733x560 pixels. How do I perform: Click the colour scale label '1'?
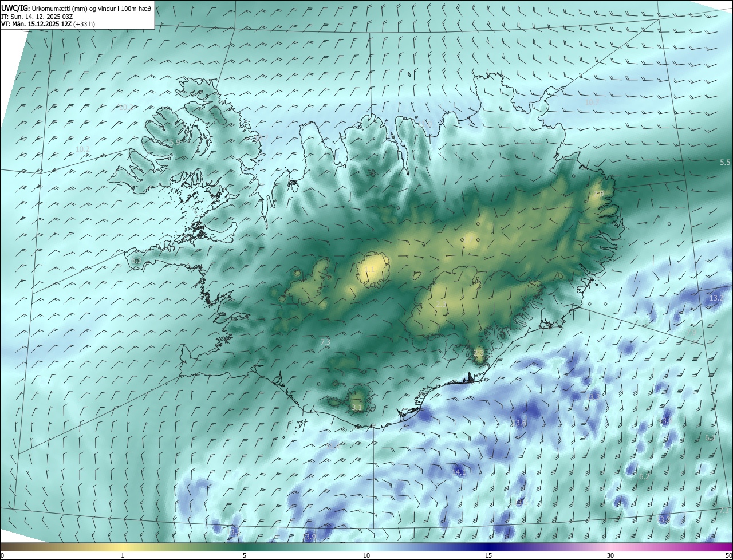(123, 555)
